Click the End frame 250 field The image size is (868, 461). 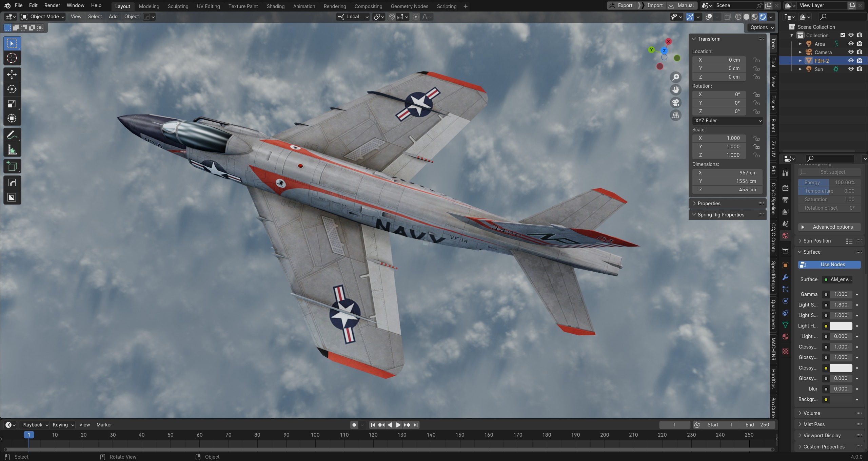tap(757, 425)
